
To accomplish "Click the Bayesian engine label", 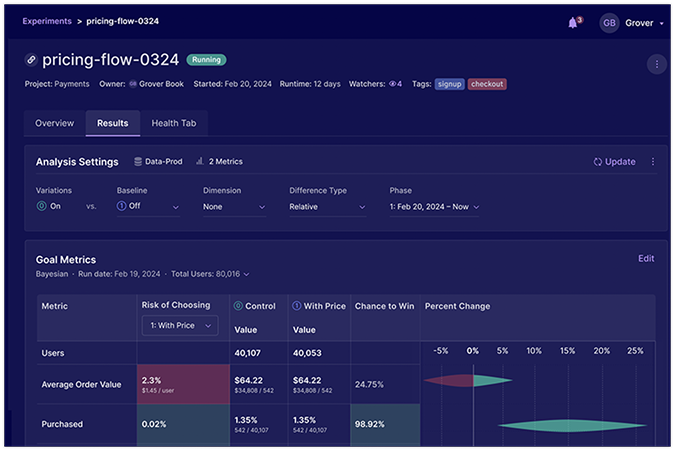I will [52, 274].
